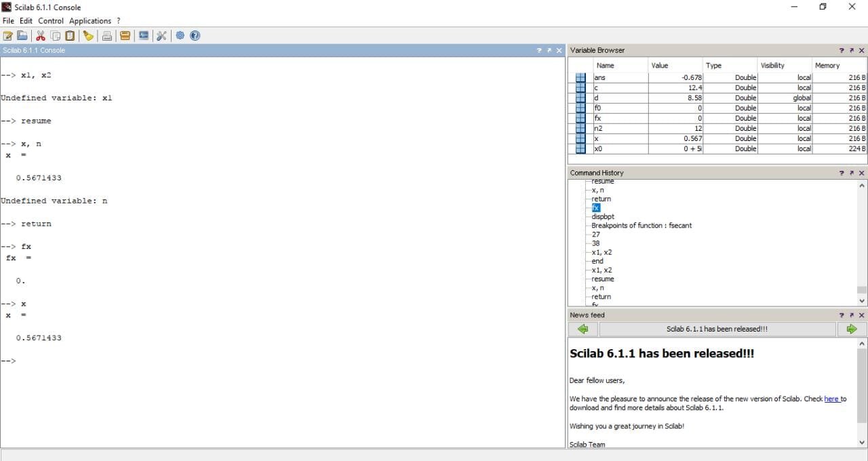Open help for the Variable Browser
868x461 pixels.
click(x=842, y=50)
